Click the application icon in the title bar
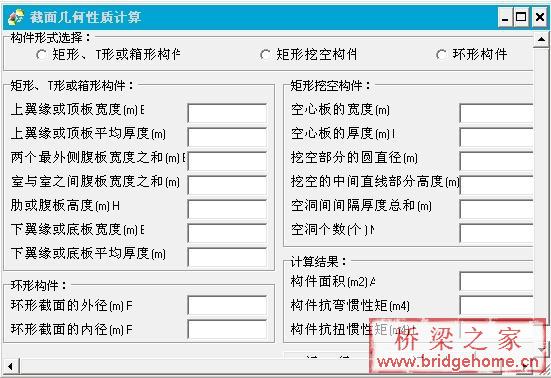This screenshot has height=378, width=551. pos(16,17)
